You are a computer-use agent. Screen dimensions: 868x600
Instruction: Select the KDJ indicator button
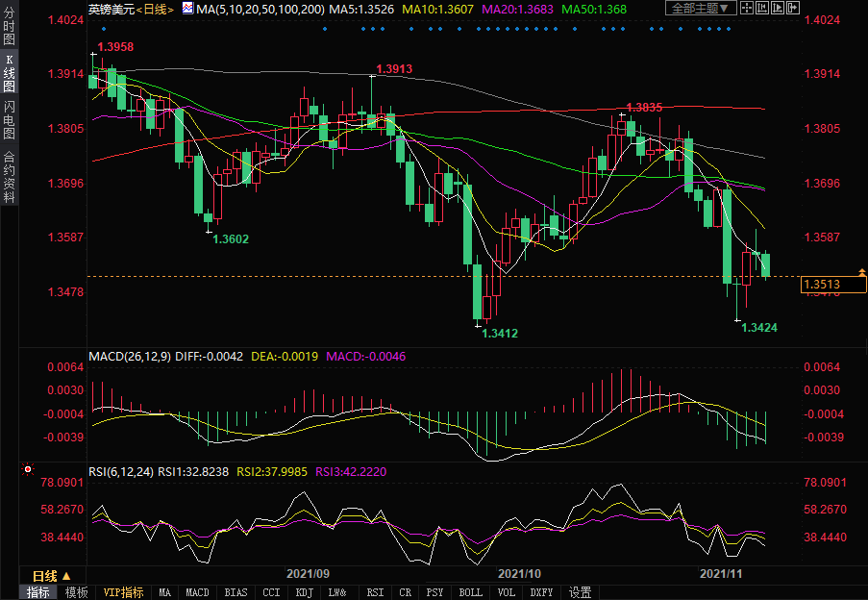pyautogui.click(x=304, y=592)
